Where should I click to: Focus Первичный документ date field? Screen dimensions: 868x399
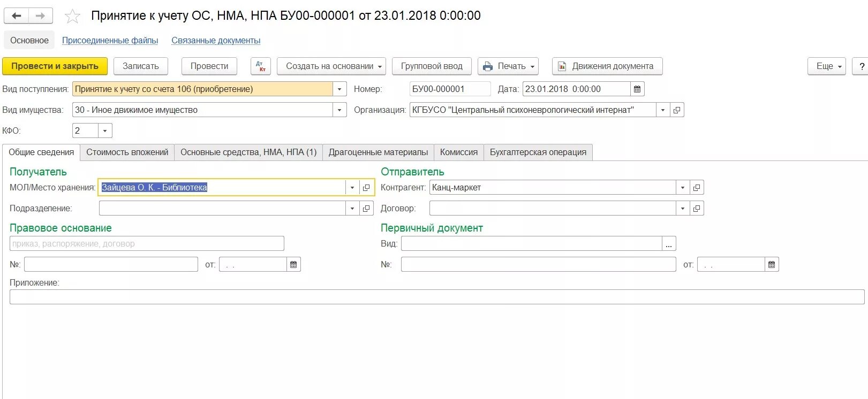(x=731, y=265)
